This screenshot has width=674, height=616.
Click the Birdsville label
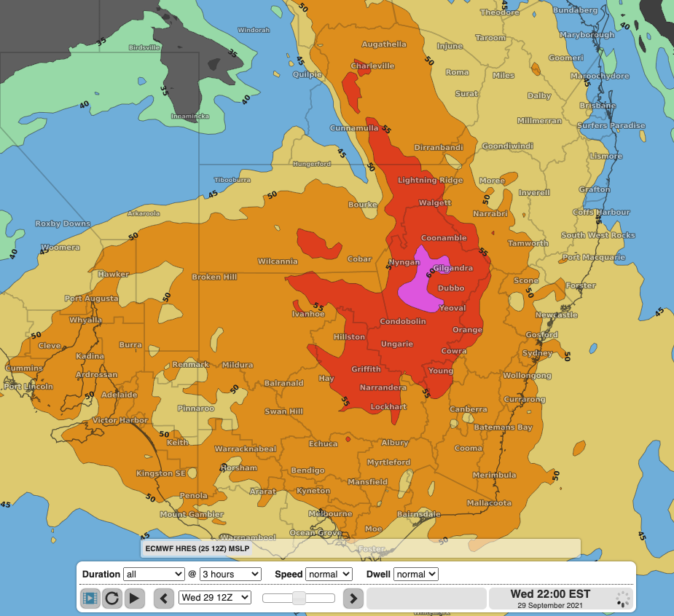[x=144, y=47]
